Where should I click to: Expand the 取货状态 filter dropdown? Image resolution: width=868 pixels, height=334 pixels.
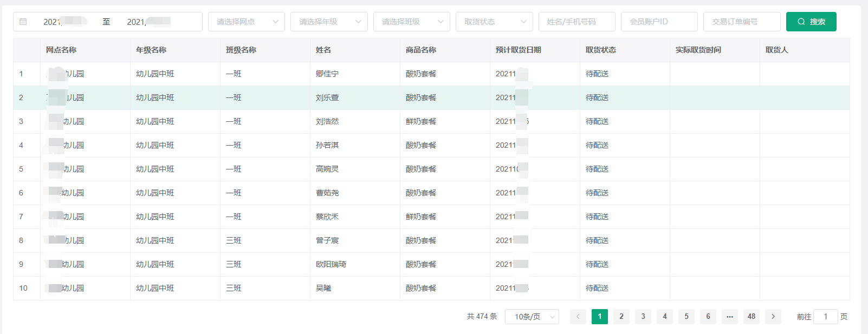pyautogui.click(x=494, y=22)
